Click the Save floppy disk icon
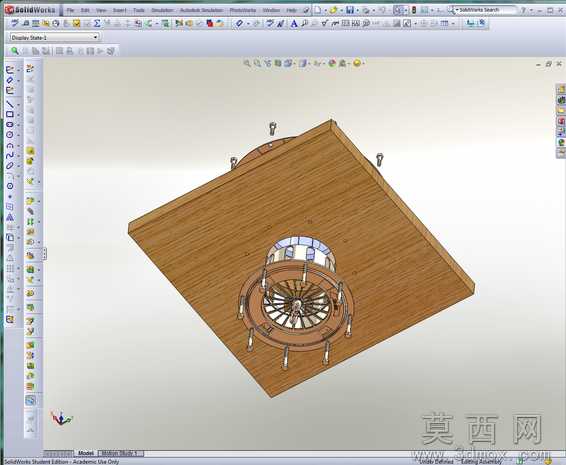This screenshot has width=566, height=465. point(350,10)
